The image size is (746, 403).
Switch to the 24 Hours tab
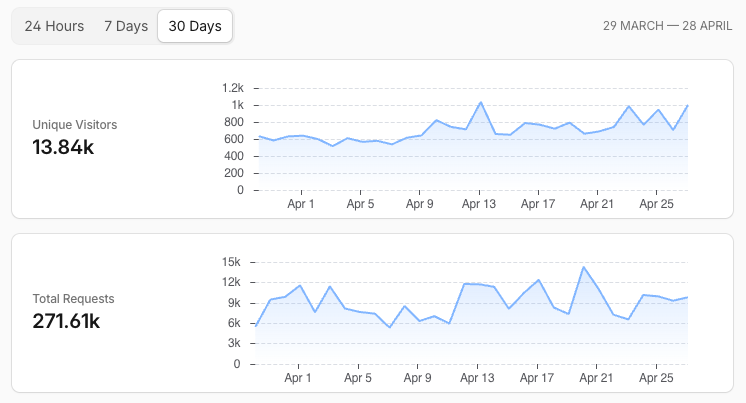(54, 26)
